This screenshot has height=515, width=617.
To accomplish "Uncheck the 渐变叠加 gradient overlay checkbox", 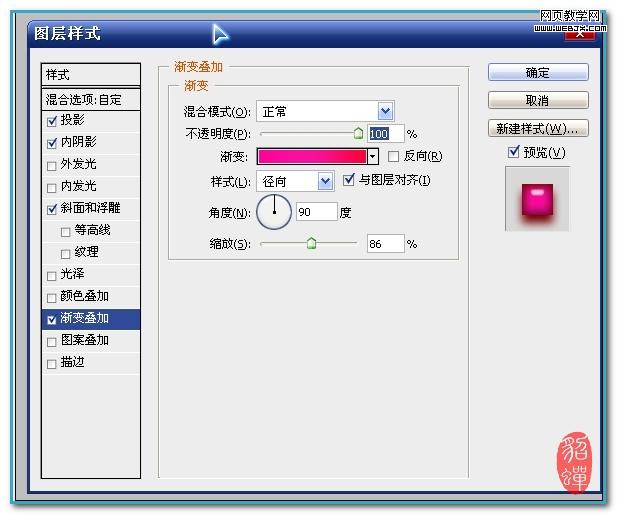I will point(52,320).
